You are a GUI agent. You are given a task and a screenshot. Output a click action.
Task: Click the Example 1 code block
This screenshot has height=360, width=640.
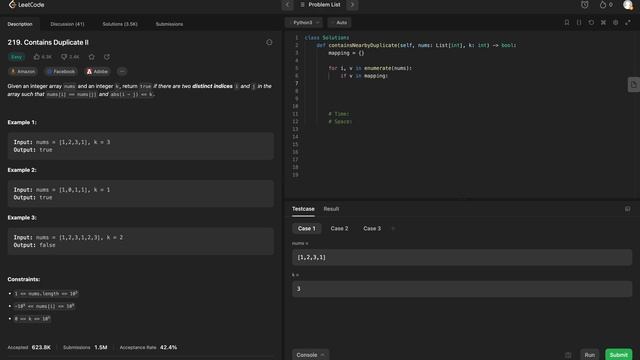[140, 146]
